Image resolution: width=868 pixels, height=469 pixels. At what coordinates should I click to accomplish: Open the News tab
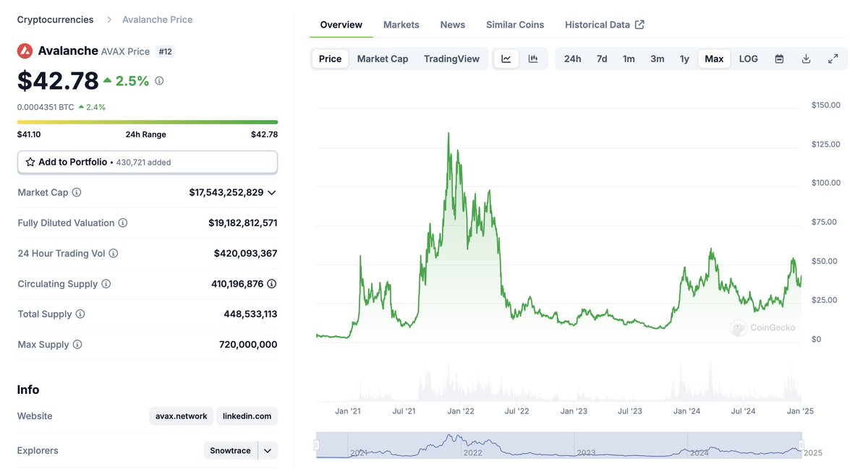click(453, 25)
